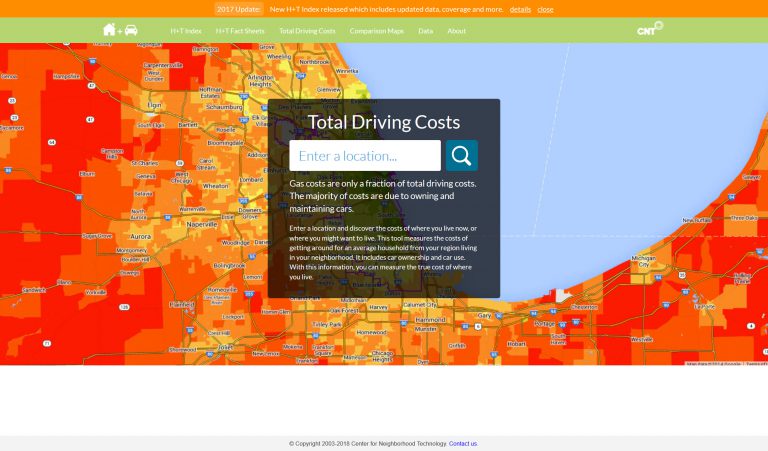Click the house and car logo icon
Image resolution: width=768 pixels, height=451 pixels.
click(x=120, y=30)
